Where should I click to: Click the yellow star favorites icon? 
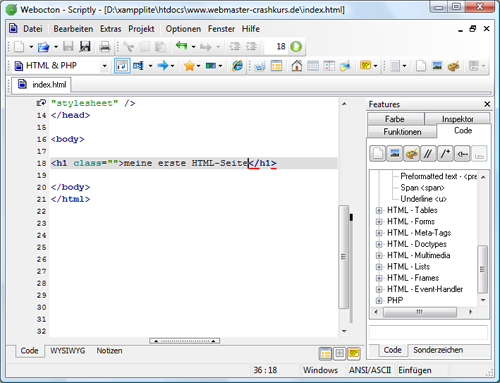[189, 66]
